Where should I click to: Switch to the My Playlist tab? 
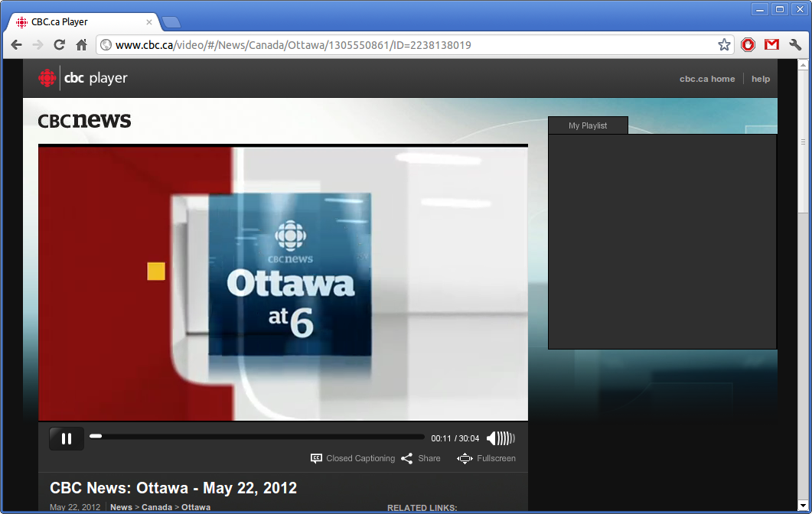(588, 125)
